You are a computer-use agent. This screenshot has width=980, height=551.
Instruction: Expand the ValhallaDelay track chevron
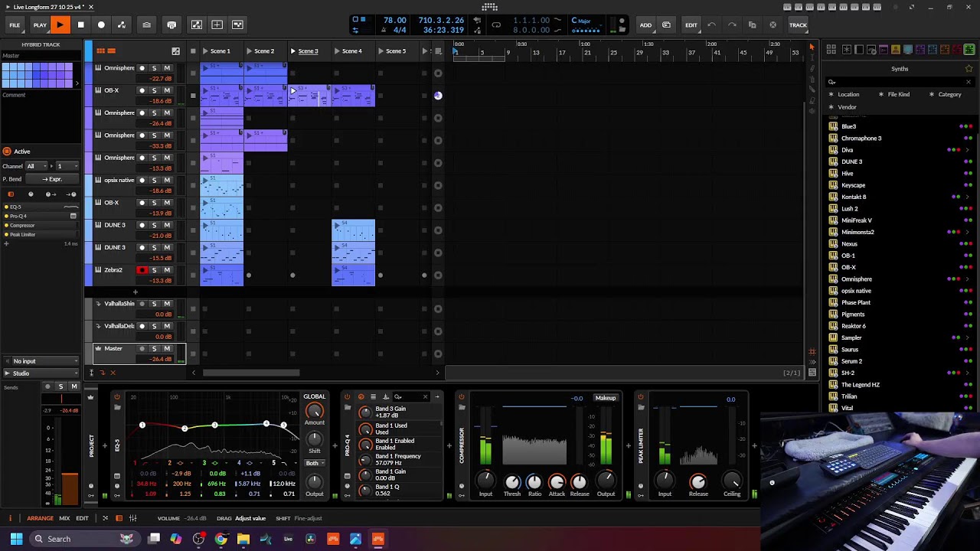tap(98, 326)
